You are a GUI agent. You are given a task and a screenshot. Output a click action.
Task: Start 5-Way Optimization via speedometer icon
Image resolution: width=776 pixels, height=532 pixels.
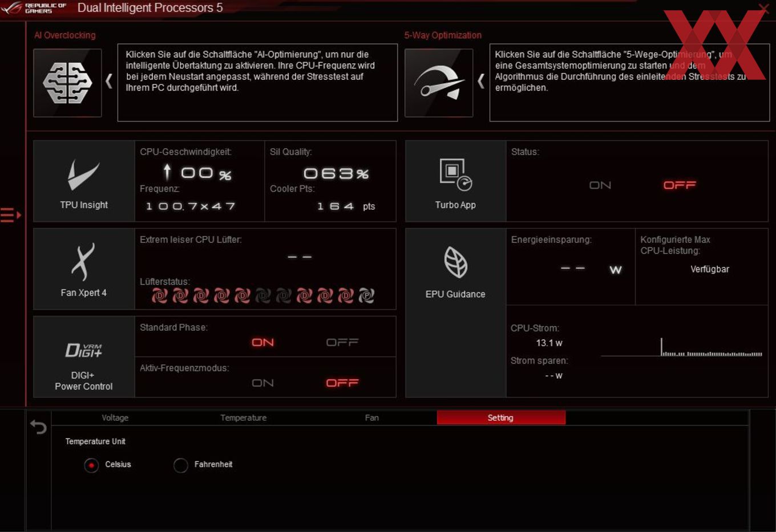point(439,83)
